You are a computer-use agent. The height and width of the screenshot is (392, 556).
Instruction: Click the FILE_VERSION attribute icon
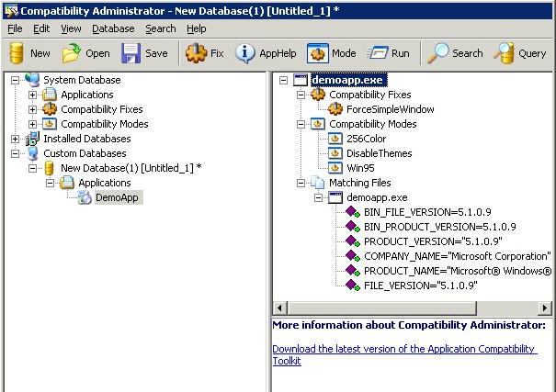353,286
